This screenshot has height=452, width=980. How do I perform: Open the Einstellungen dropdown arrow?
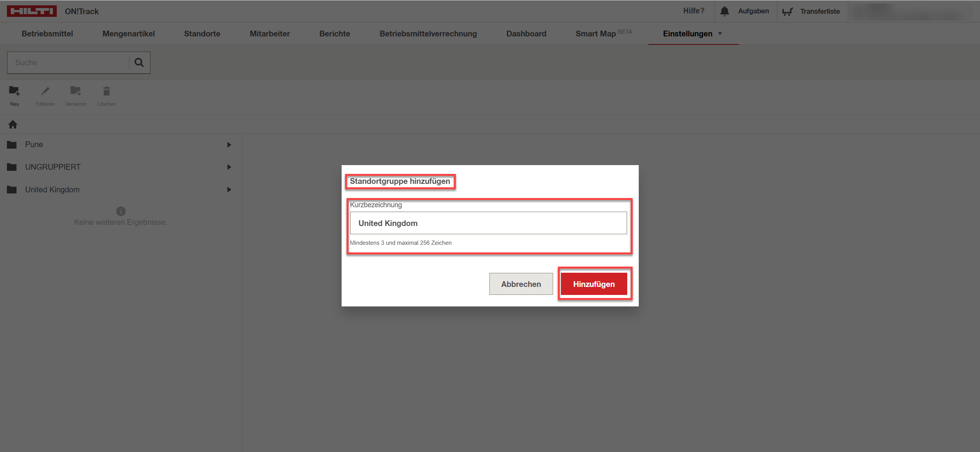point(720,34)
